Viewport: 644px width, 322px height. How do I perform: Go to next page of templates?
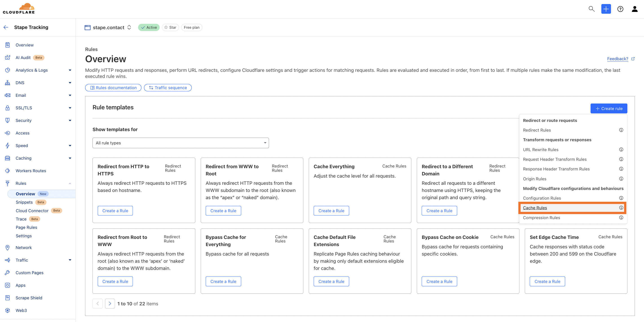pyautogui.click(x=110, y=304)
